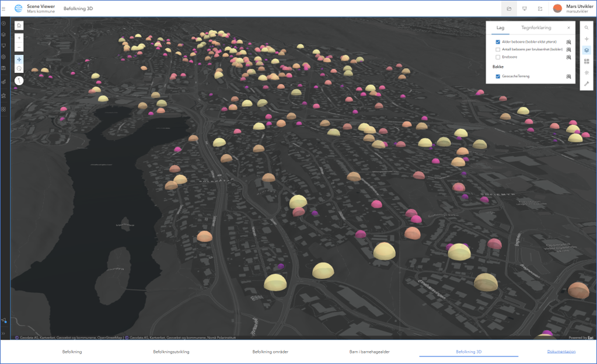Image resolution: width=597 pixels, height=364 pixels.
Task: Zoom in on the 3D scene
Action: [x=19, y=38]
